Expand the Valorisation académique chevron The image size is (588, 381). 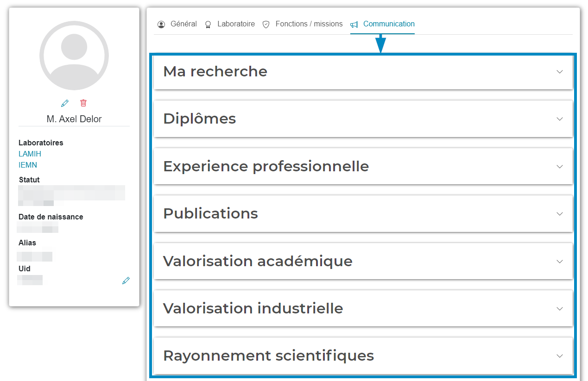[560, 262]
